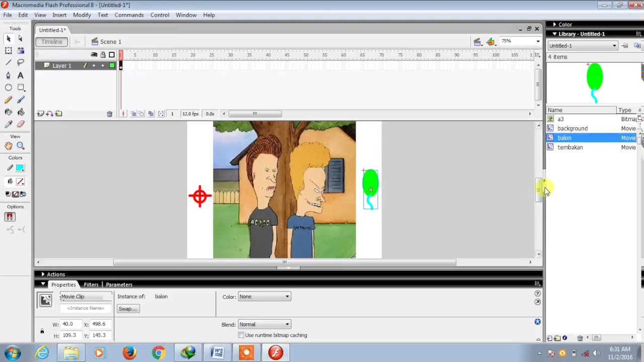
Task: Open the Movie Clip symbol behavior dropdown
Action: point(86,297)
